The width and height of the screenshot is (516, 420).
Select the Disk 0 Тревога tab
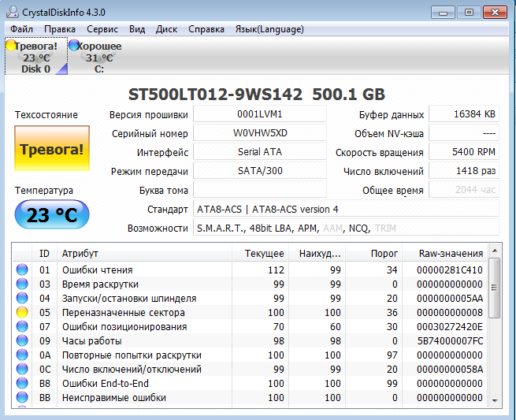coord(36,56)
